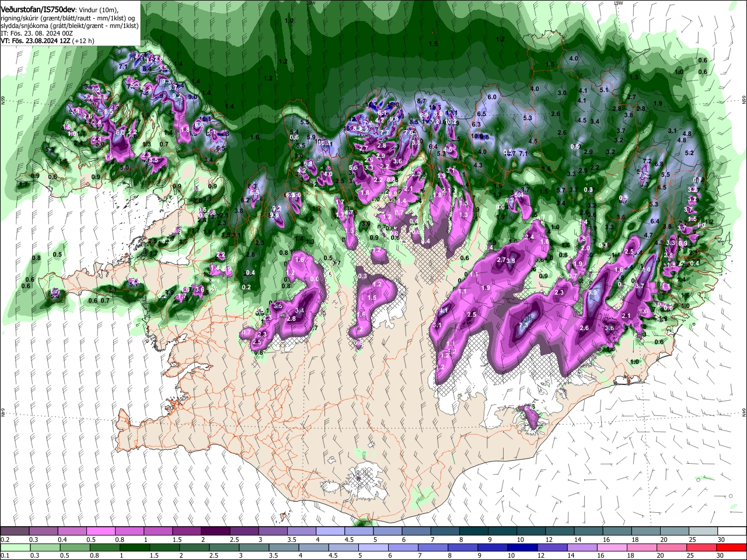Click the '2.7' value beside '3.8' in purple area

[501, 260]
